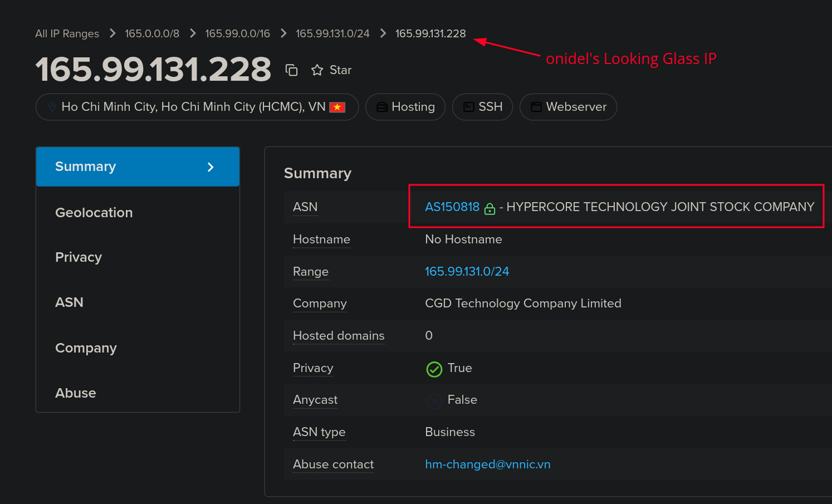The width and height of the screenshot is (832, 504).
Task: Click 'CGD Technology Company Limited' value
Action: tap(523, 304)
